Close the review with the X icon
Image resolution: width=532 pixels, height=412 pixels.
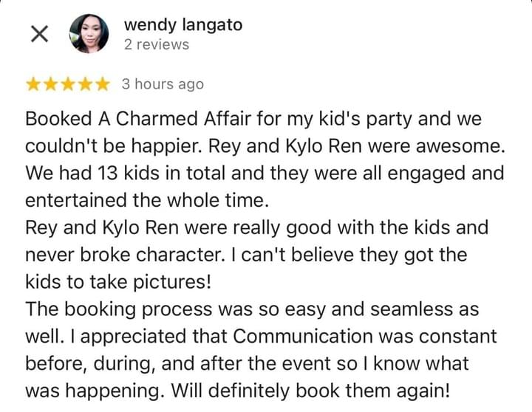pyautogui.click(x=39, y=34)
